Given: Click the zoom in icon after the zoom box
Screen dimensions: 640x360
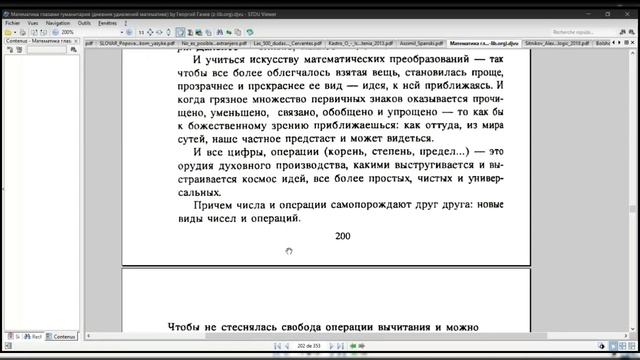Looking at the screenshot, I should pos(129,32).
